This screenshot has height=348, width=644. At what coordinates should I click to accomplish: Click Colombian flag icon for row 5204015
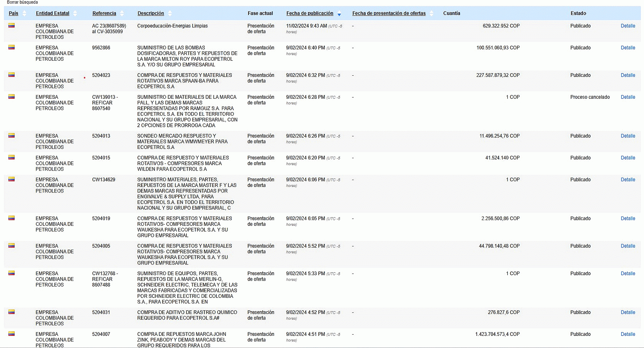pyautogui.click(x=12, y=158)
